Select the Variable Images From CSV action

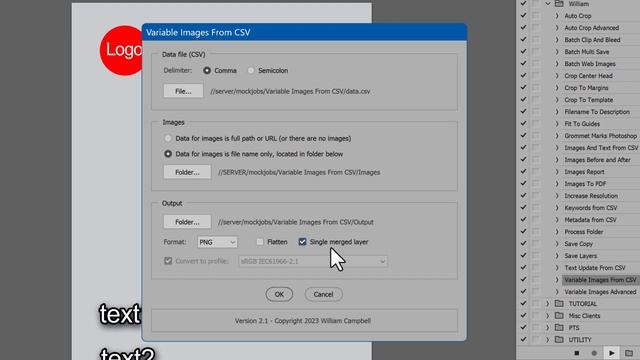600,280
